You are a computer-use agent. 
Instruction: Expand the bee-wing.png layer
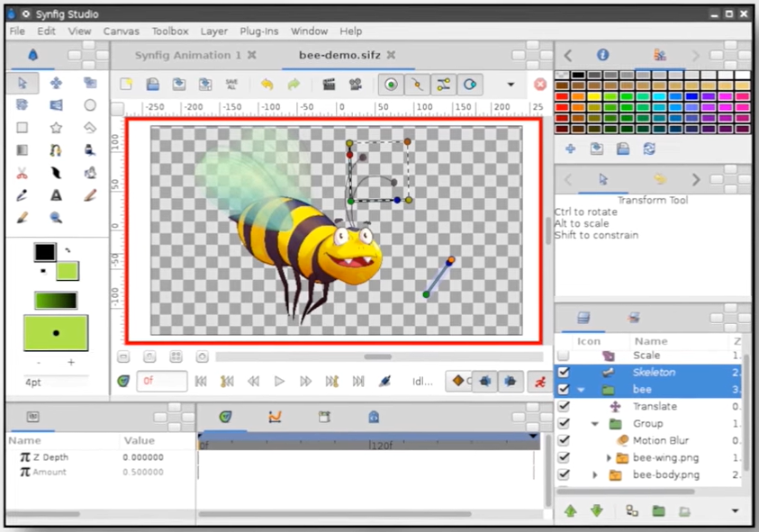pos(609,457)
